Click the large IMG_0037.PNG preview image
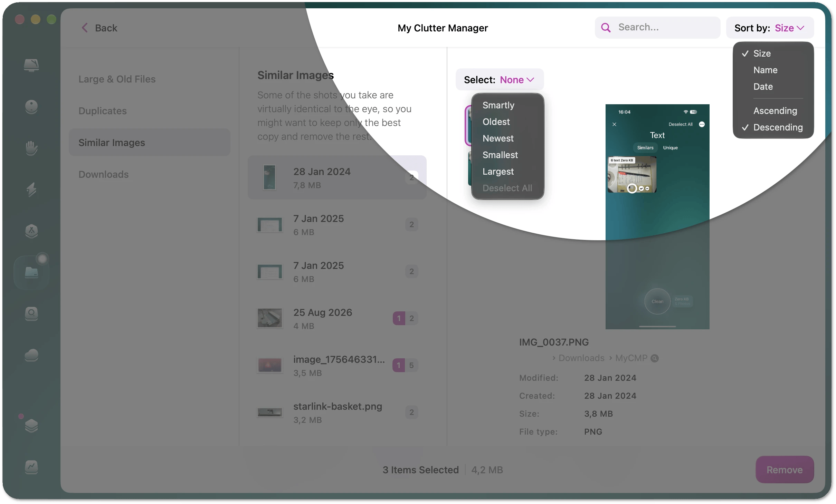The height and width of the screenshot is (504, 836). [657, 216]
